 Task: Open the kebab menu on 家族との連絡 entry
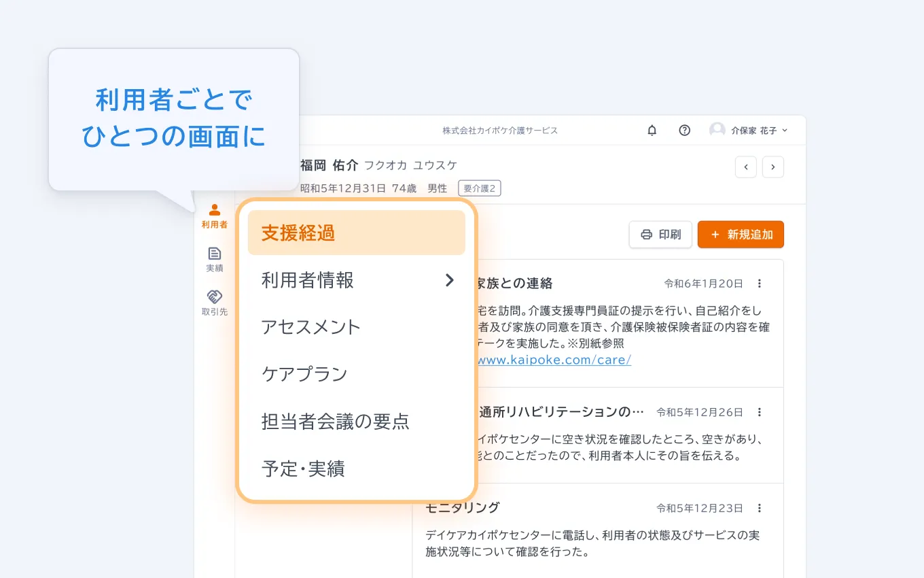tap(760, 284)
